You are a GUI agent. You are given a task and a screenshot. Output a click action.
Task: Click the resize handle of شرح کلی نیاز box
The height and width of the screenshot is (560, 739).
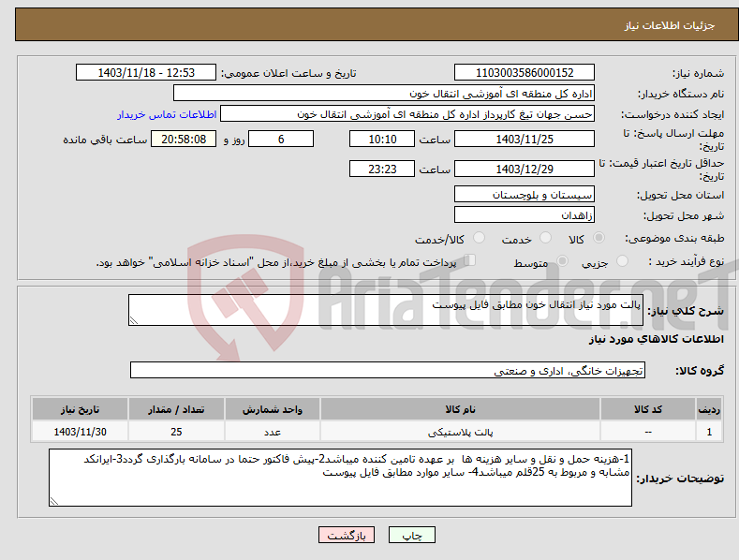coord(134,320)
